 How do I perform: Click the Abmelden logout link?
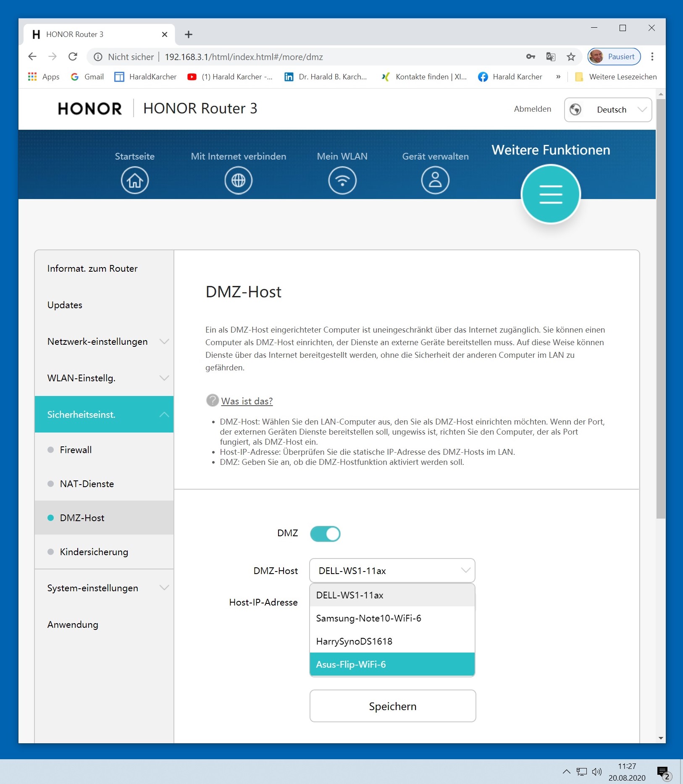tap(533, 109)
